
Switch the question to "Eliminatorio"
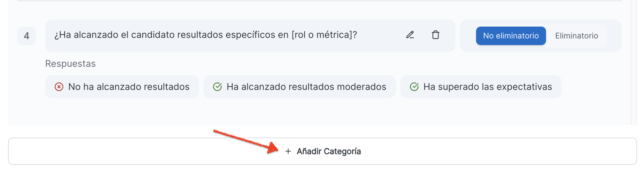576,36
